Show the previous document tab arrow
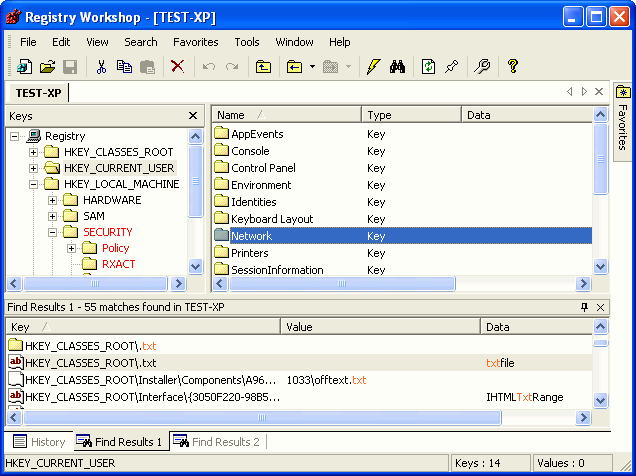The width and height of the screenshot is (636, 476). pyautogui.click(x=569, y=92)
